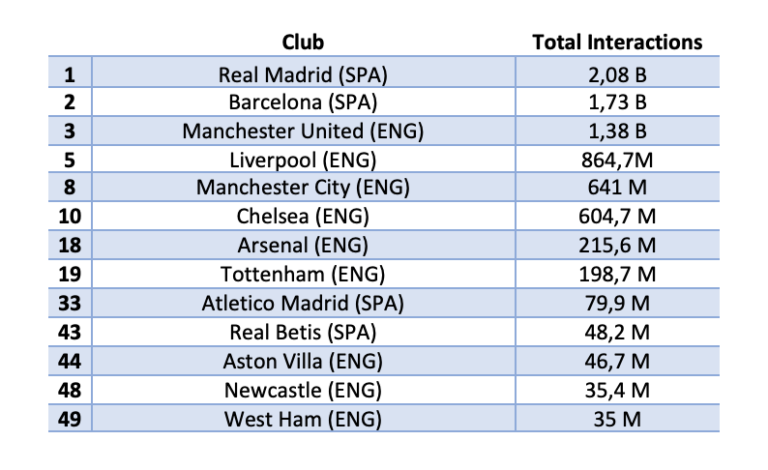Select the Barcelona (SPA) club cell
The width and height of the screenshot is (768, 470).
303,102
